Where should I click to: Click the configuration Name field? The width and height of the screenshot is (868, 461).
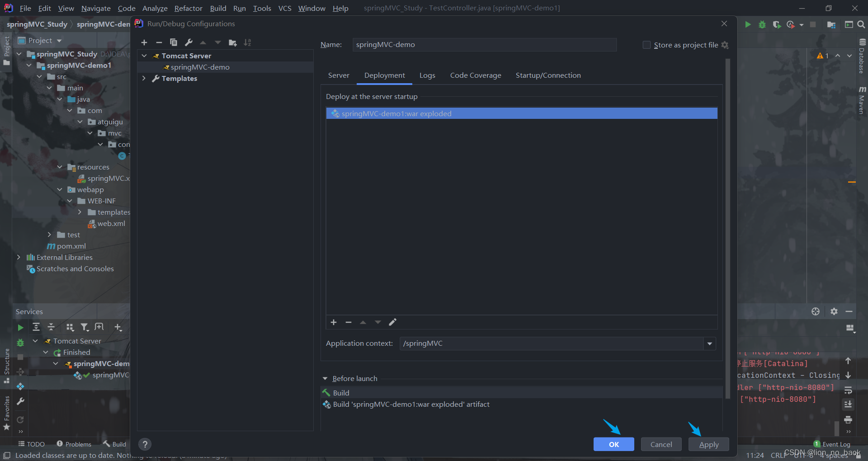tap(484, 45)
